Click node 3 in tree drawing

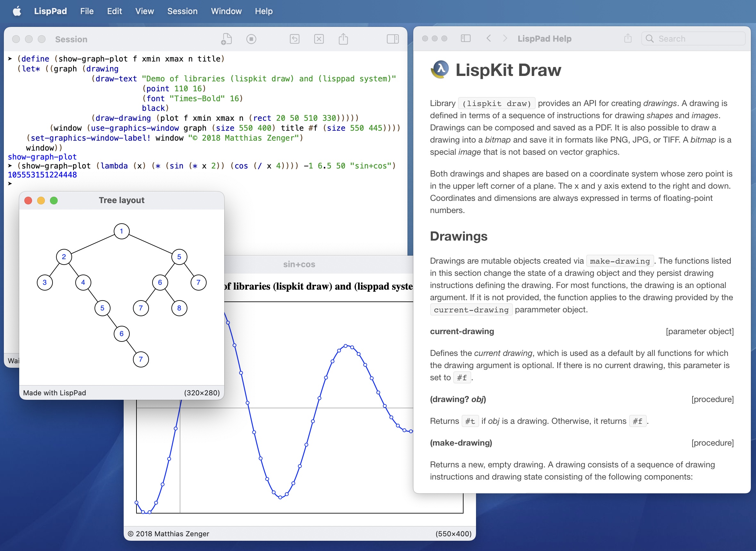coord(45,283)
